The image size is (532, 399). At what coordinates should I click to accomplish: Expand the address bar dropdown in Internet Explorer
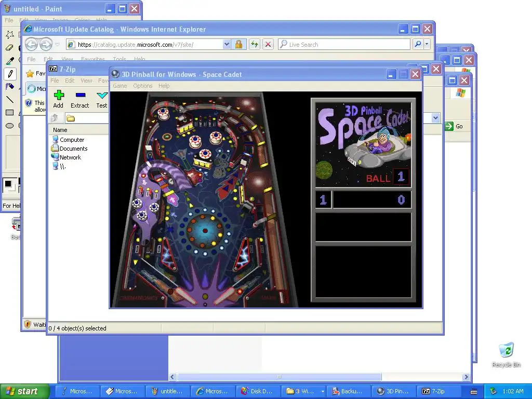point(227,44)
